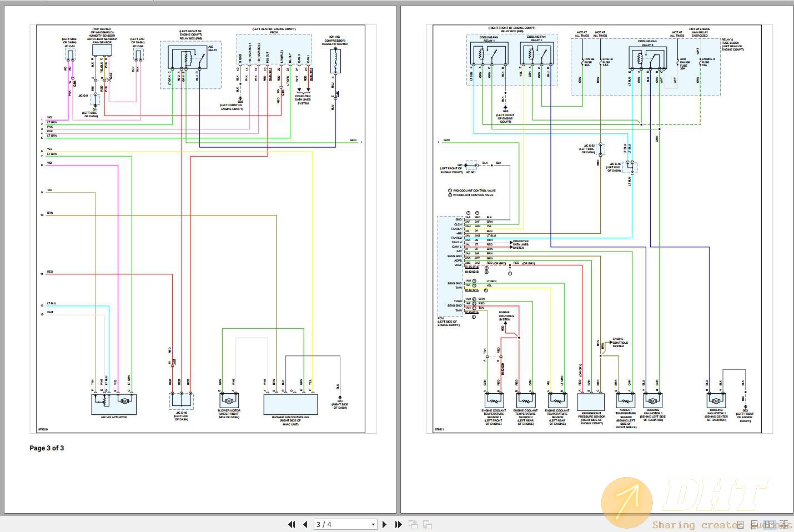The width and height of the screenshot is (794, 532).
Task: Open the page number dropdown arrow
Action: pyautogui.click(x=373, y=524)
